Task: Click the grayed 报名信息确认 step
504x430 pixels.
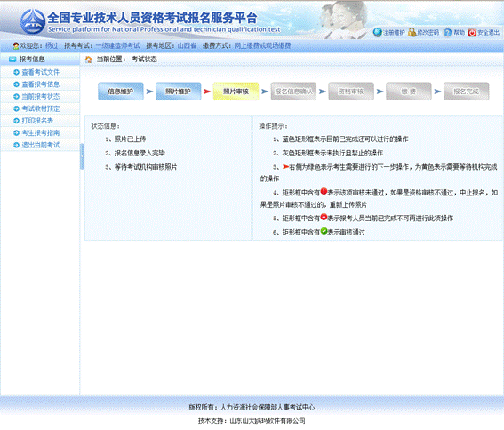Action: [293, 92]
